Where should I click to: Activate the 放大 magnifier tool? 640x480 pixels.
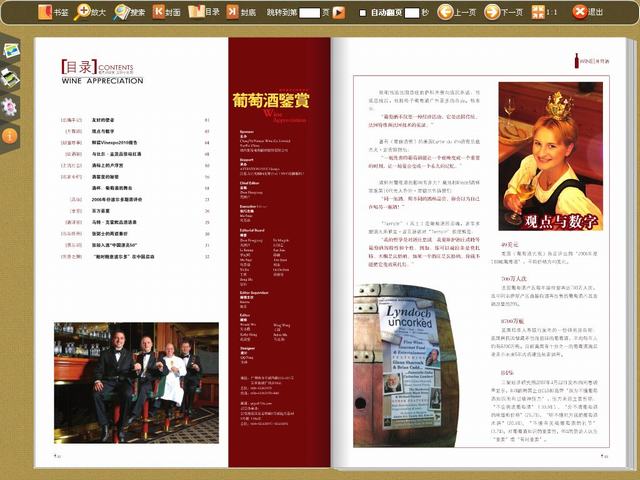coord(90,12)
